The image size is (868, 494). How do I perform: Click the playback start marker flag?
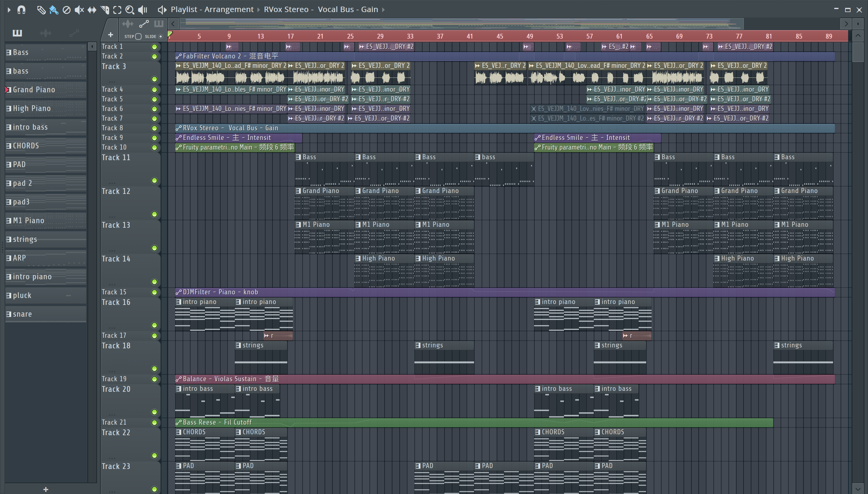[x=170, y=34]
